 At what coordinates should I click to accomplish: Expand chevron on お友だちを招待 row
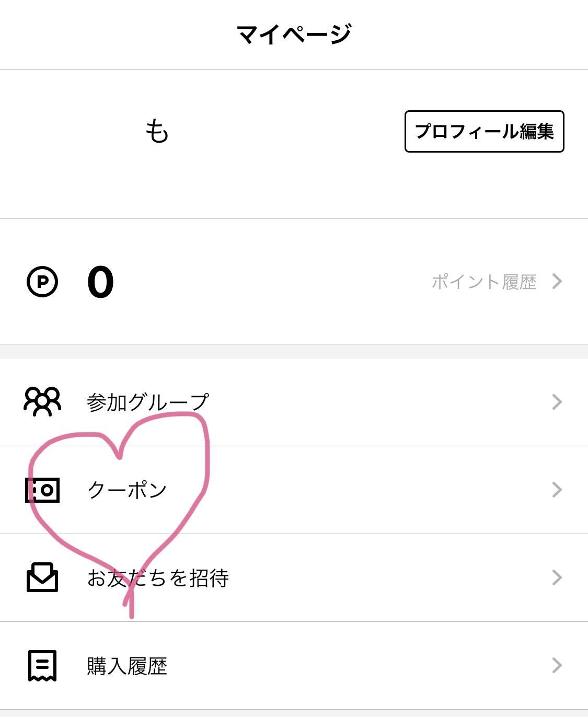pyautogui.click(x=557, y=577)
